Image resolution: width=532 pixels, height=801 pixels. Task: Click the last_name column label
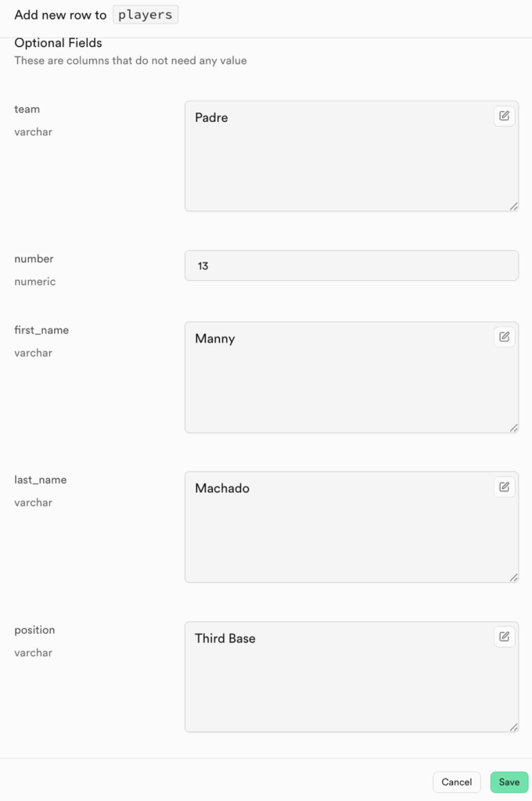coord(41,480)
